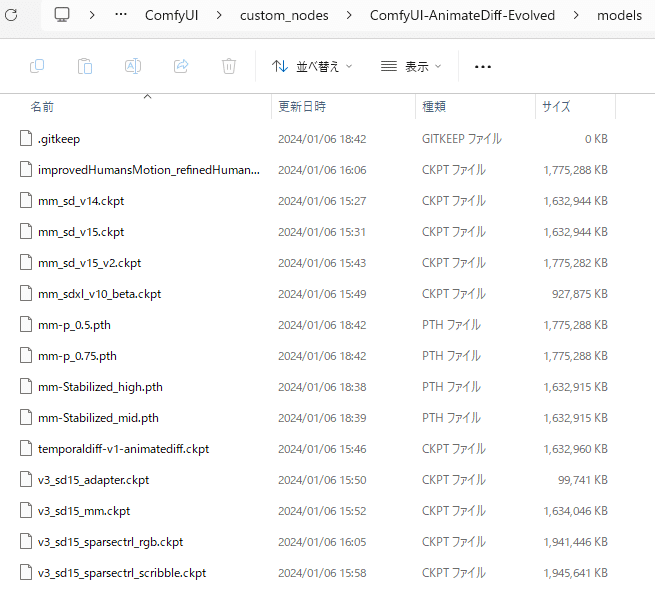Click file icon next to mm_sd_v14.ckpt
Image resolution: width=655 pixels, height=593 pixels.
point(26,200)
